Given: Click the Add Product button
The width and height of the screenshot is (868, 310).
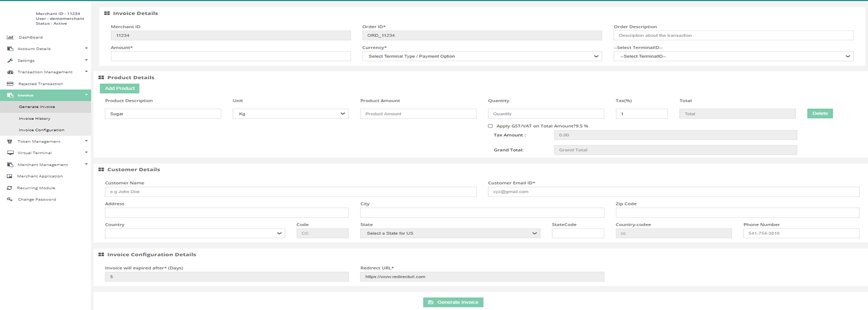Looking at the screenshot, I should (x=119, y=88).
